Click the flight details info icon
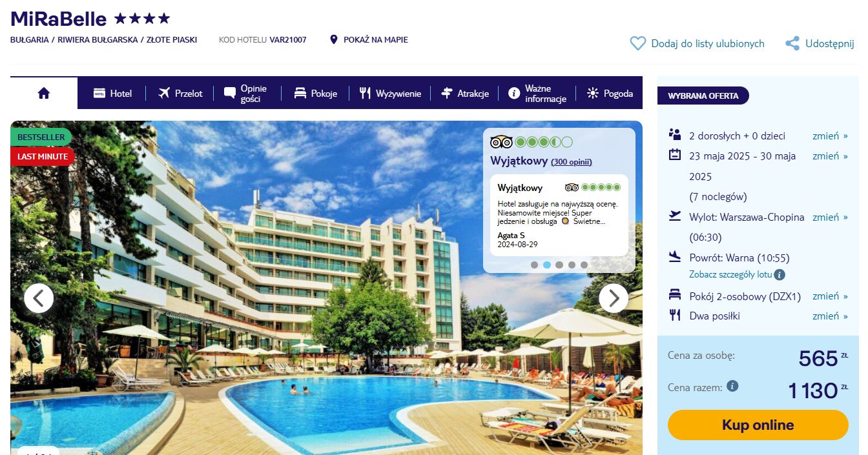868x455 pixels. [780, 274]
